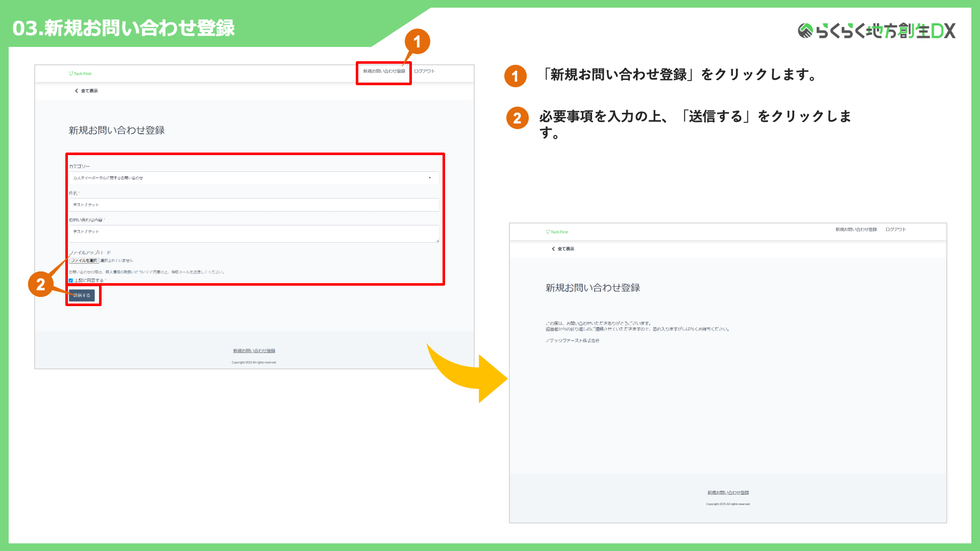Click footer link 新規お問い合わせ登録 in the left screenshot

254,351
